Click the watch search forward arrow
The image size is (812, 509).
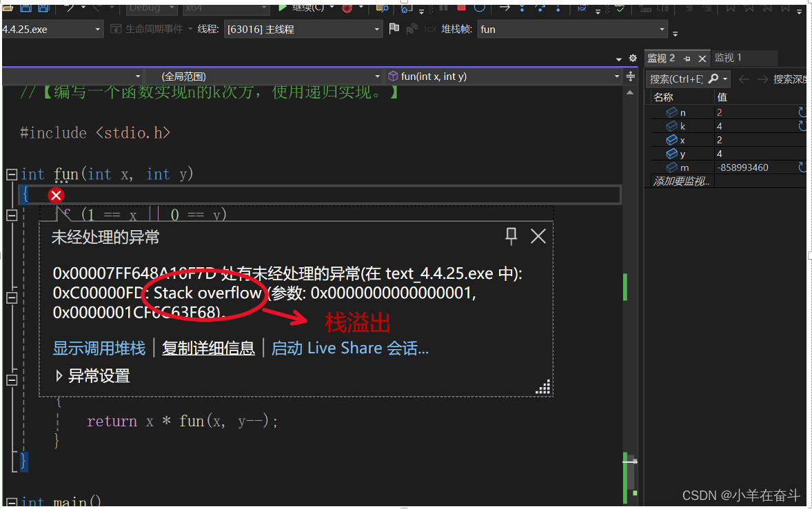pyautogui.click(x=762, y=79)
